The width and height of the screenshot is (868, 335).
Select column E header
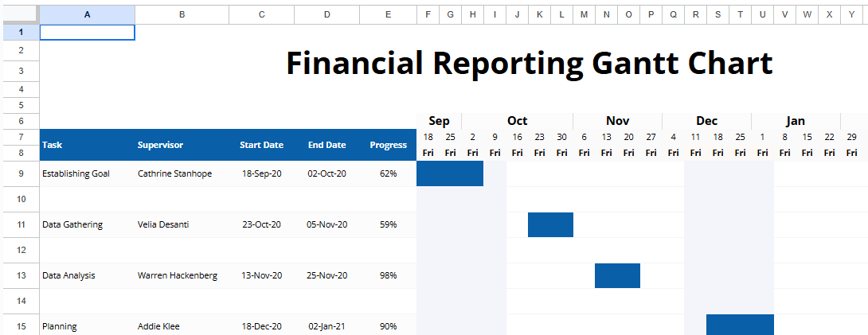(x=388, y=15)
